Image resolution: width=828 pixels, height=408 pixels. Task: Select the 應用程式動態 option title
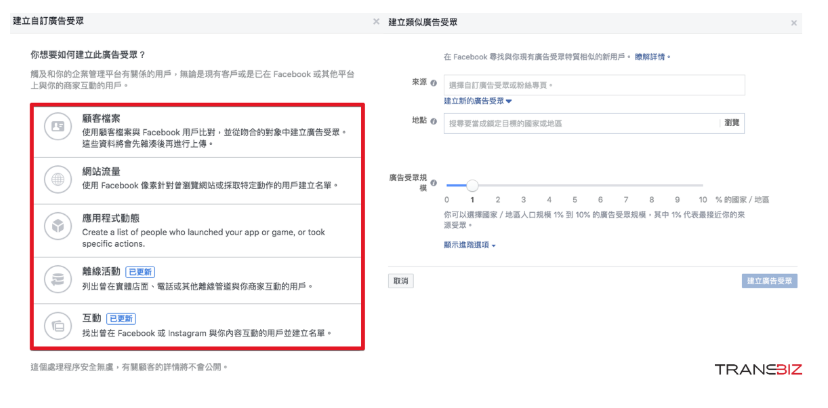pos(111,219)
